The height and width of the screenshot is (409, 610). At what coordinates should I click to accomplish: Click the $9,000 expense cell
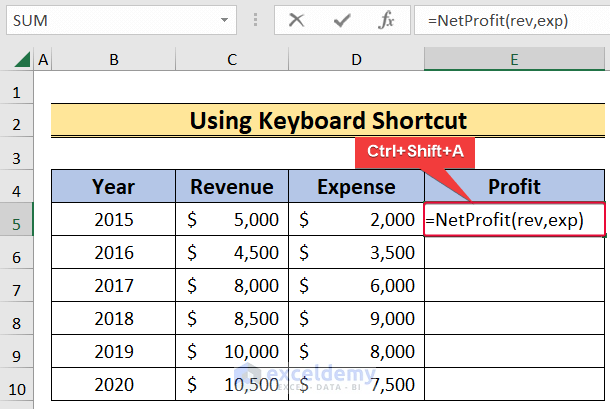pos(356,319)
